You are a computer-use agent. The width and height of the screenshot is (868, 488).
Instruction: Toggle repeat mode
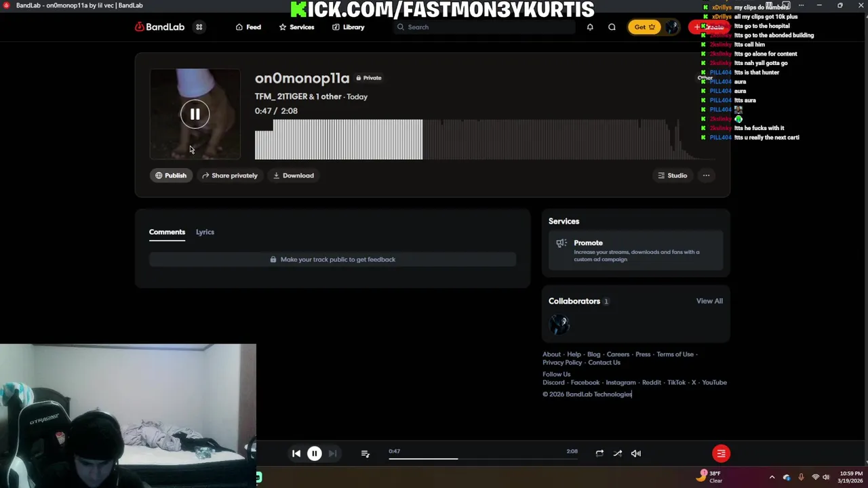(x=599, y=453)
